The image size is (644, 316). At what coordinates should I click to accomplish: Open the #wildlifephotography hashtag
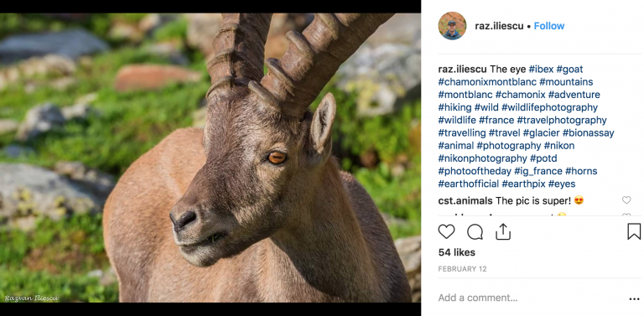click(x=549, y=107)
